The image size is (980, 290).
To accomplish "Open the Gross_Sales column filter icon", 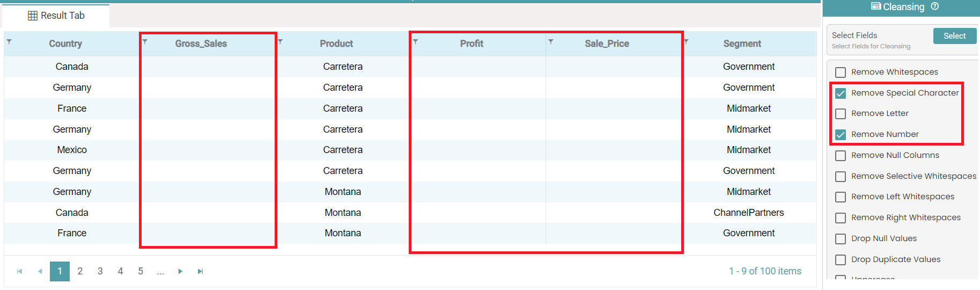I will pos(145,42).
